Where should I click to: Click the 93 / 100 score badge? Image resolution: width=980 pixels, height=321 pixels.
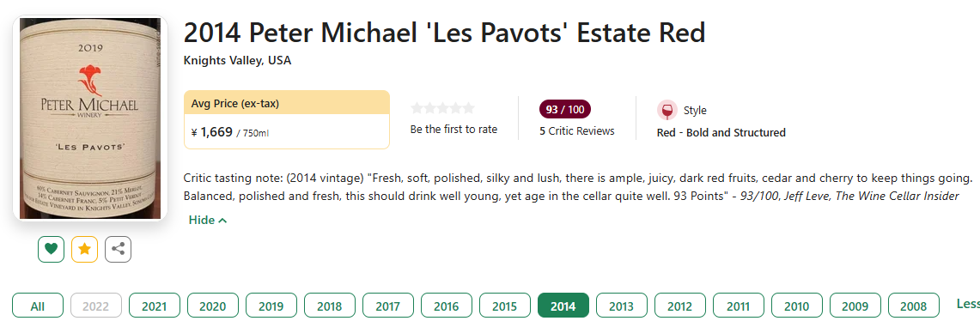pos(565,109)
